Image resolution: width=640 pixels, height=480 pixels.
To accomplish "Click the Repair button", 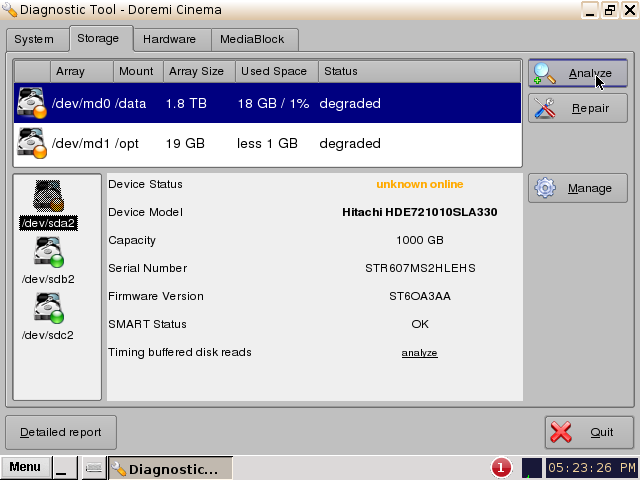I will point(578,108).
